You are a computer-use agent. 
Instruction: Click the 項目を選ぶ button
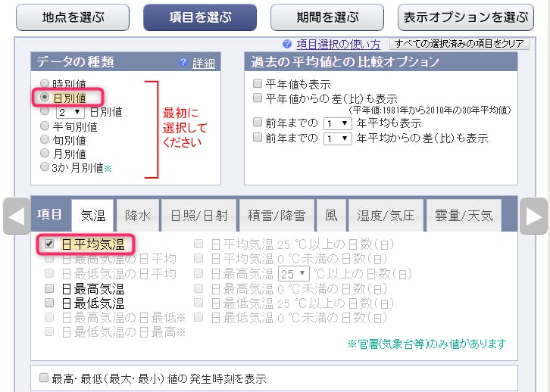point(200,17)
